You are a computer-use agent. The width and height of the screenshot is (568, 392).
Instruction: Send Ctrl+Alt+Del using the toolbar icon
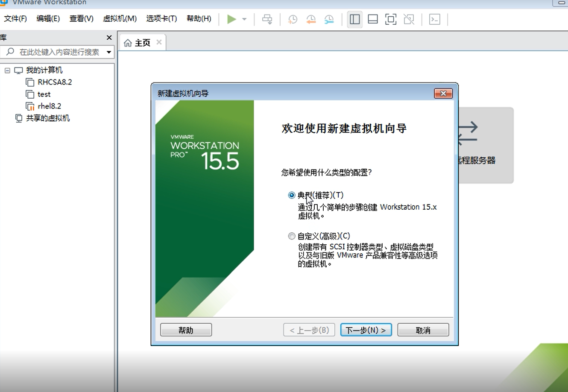(x=267, y=19)
